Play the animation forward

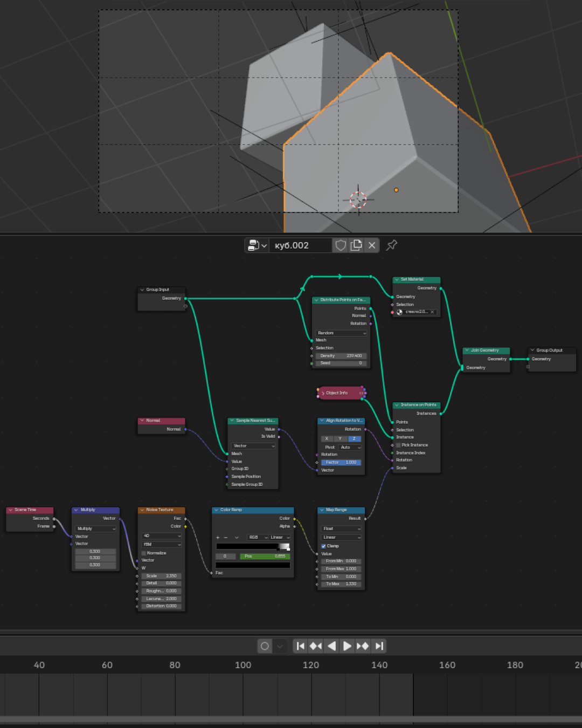pos(347,646)
